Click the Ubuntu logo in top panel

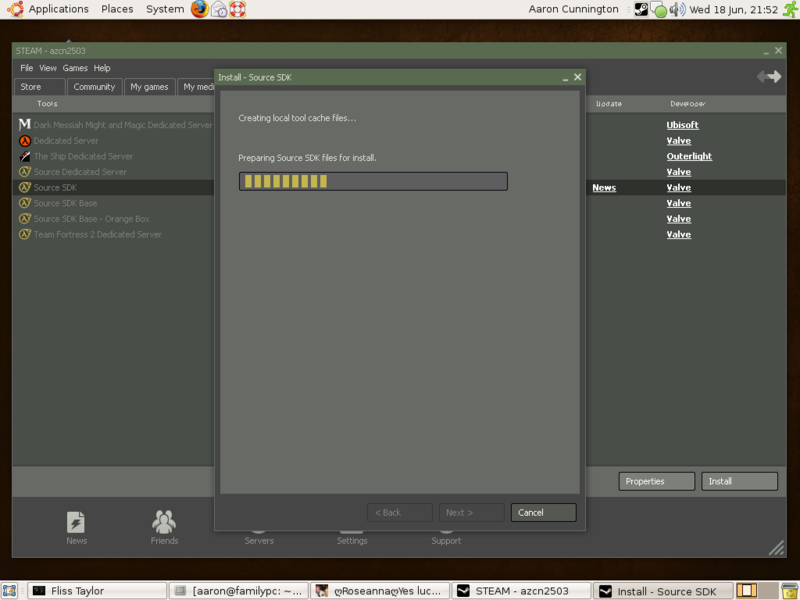[15, 9]
